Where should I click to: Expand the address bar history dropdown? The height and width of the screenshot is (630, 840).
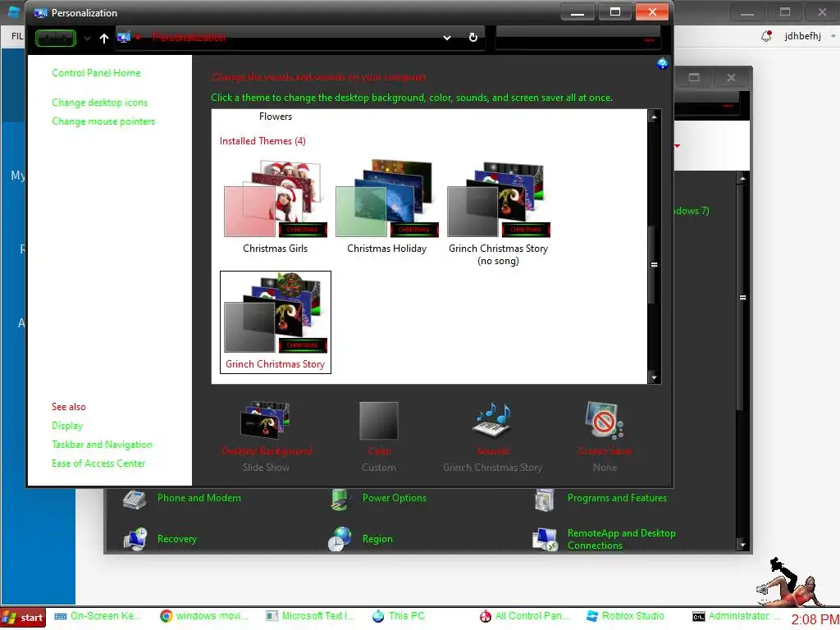[447, 38]
